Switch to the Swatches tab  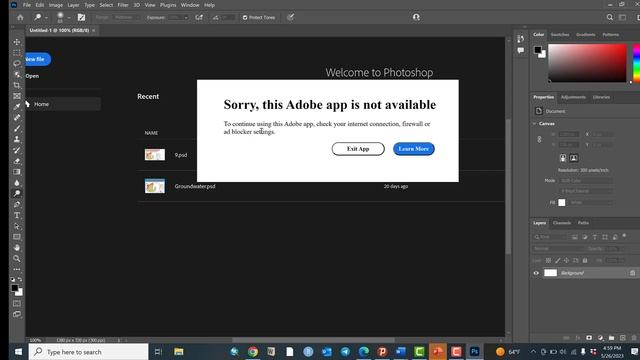click(560, 35)
